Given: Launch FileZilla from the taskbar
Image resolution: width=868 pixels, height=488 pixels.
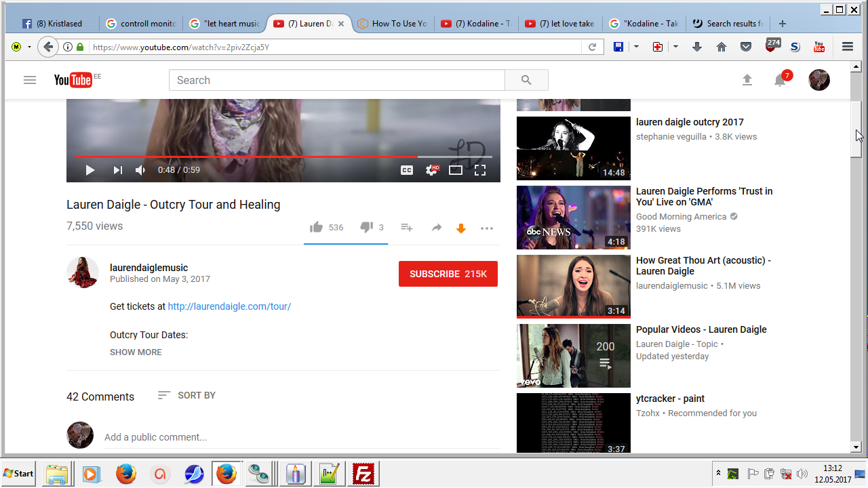Looking at the screenshot, I should 364,474.
